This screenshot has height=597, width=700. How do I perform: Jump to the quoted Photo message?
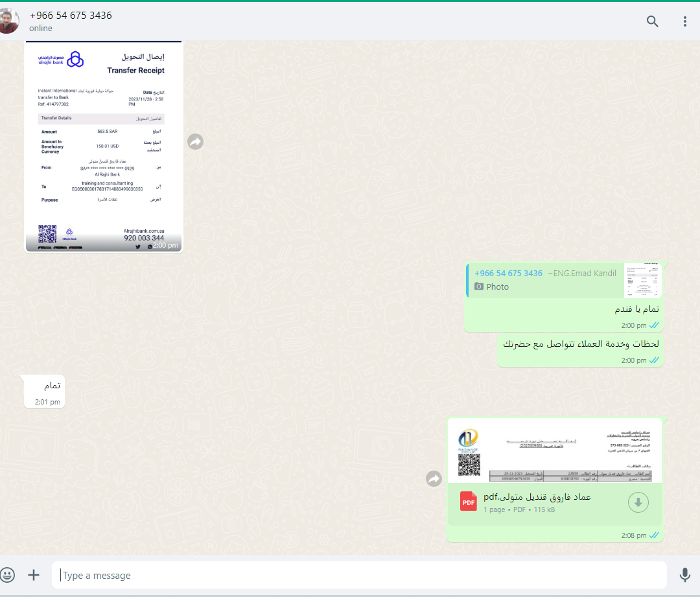coord(564,281)
